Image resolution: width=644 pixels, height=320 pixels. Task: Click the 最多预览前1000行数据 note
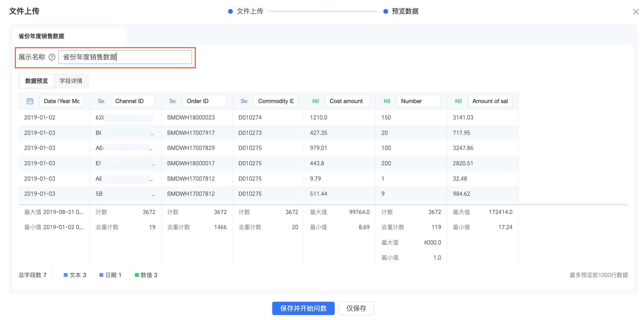click(x=599, y=275)
